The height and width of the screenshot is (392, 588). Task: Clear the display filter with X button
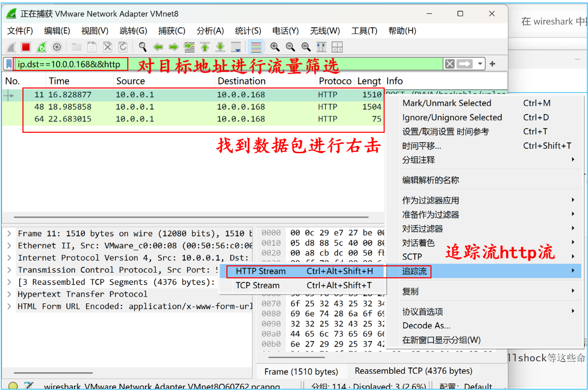pos(450,64)
